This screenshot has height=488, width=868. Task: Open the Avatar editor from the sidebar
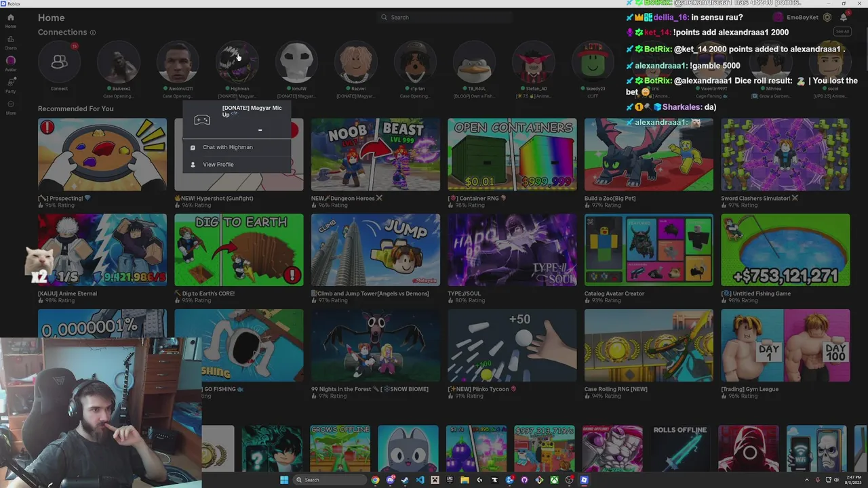tap(10, 63)
